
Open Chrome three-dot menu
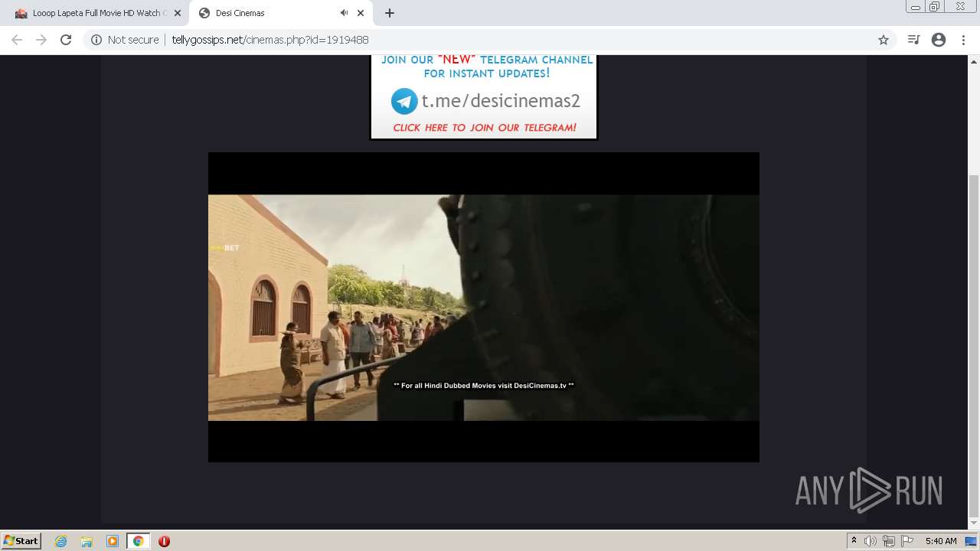click(x=963, y=40)
